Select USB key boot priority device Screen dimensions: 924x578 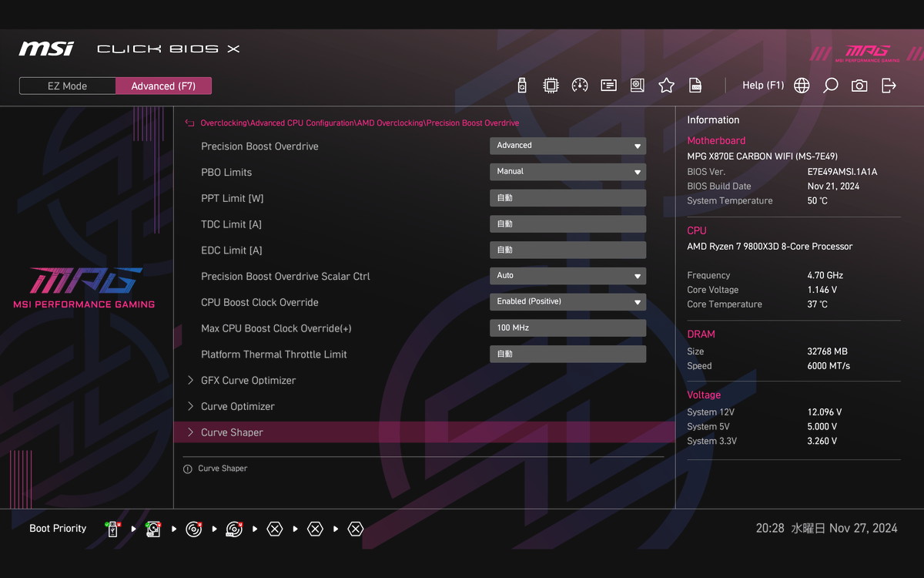pyautogui.click(x=113, y=529)
